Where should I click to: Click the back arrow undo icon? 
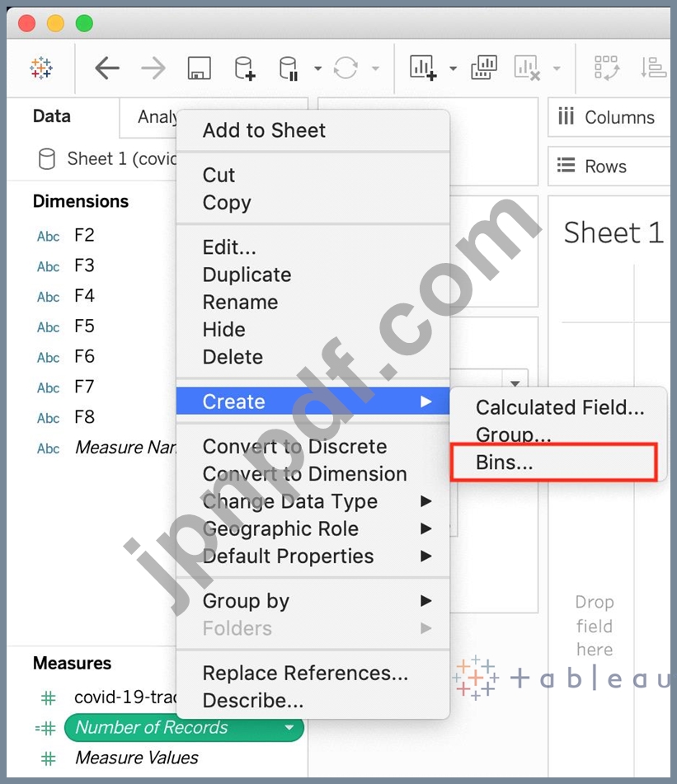[107, 68]
